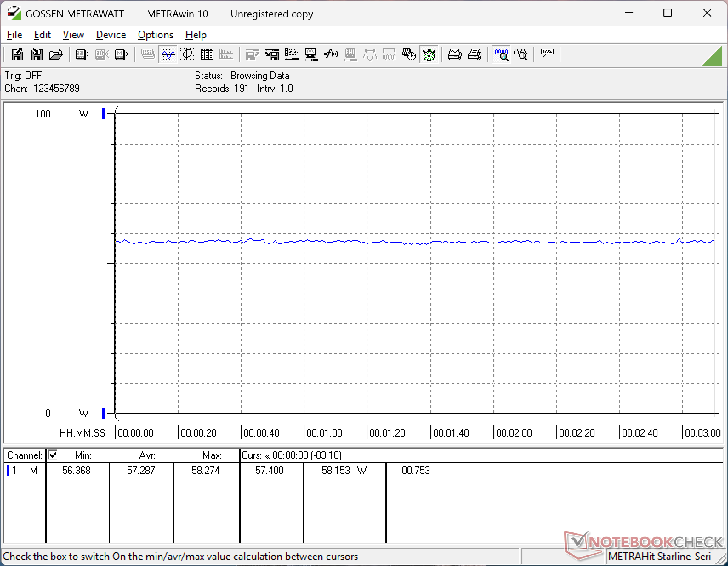Click the 00:01:00 time axis label
Image resolution: width=728 pixels, height=566 pixels.
pyautogui.click(x=324, y=433)
